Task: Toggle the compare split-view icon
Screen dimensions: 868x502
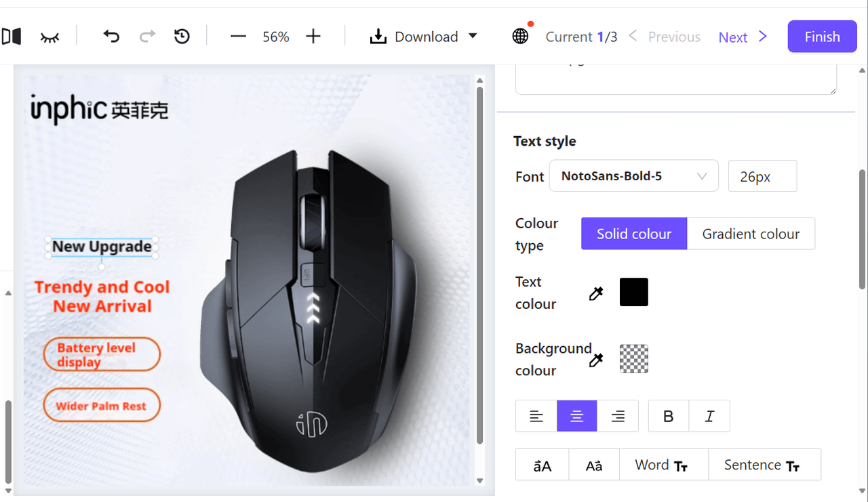Action: point(11,37)
